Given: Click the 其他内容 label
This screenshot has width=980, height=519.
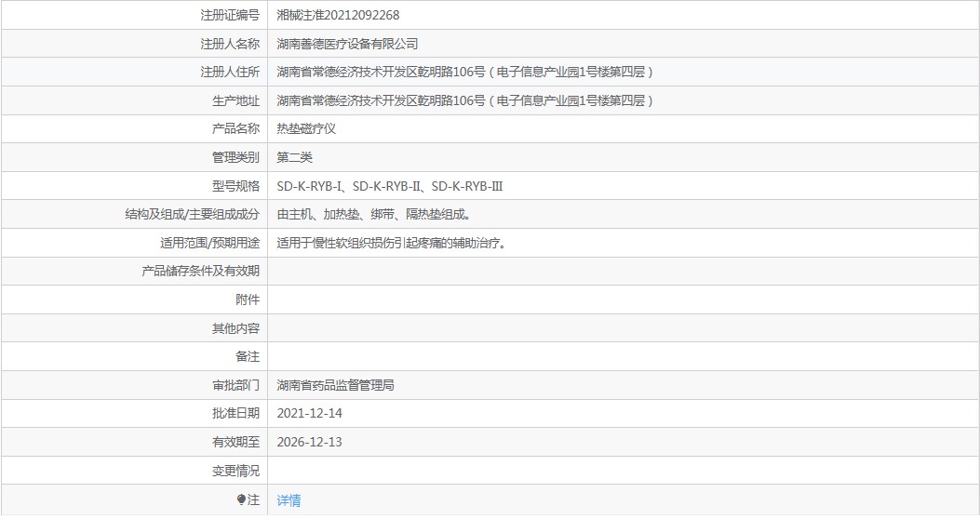Looking at the screenshot, I should (x=235, y=328).
